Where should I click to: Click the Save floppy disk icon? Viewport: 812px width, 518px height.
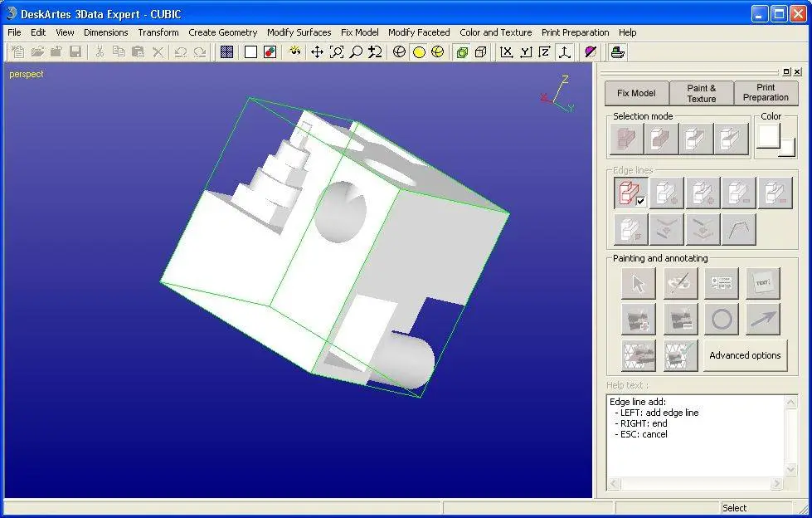point(75,51)
